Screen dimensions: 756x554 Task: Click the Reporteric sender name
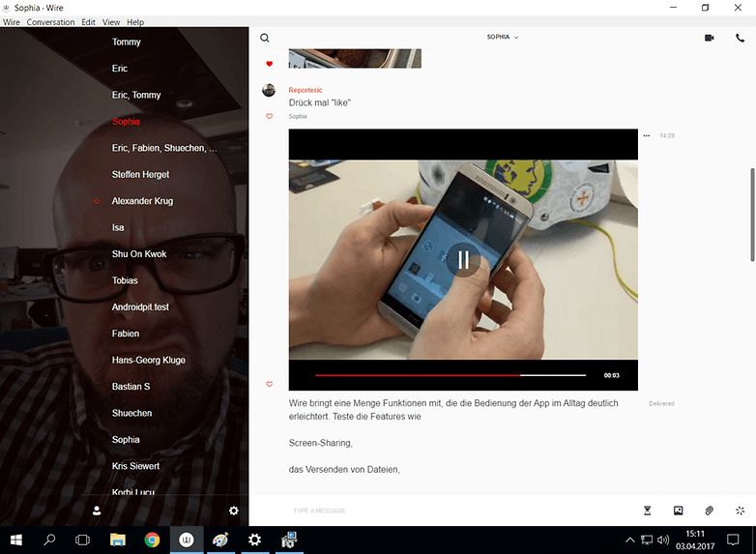coord(305,90)
